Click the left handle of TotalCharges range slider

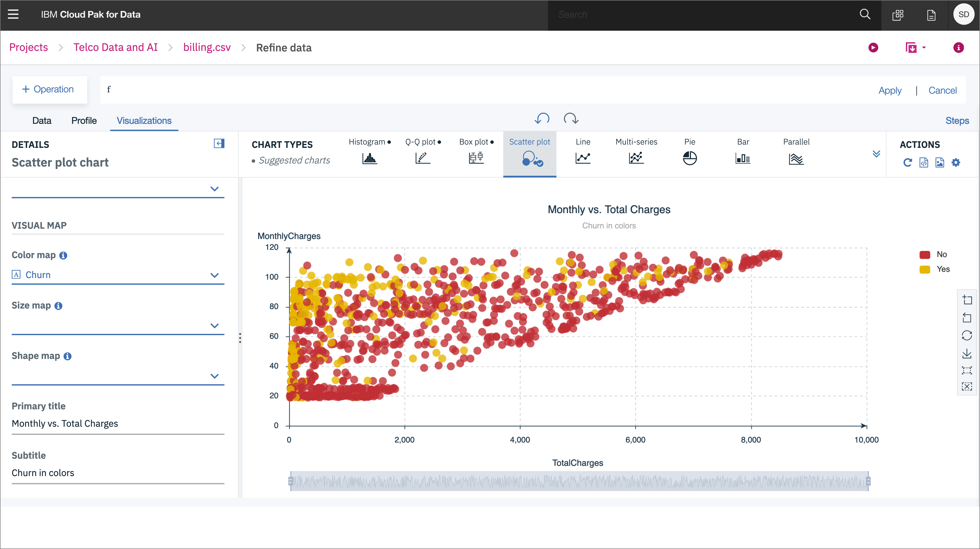click(291, 481)
